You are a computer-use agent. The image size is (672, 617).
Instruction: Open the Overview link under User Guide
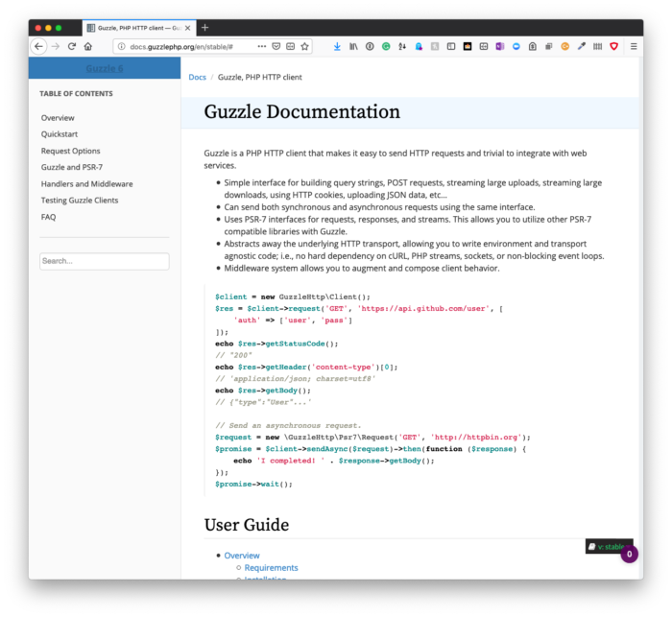coord(242,556)
